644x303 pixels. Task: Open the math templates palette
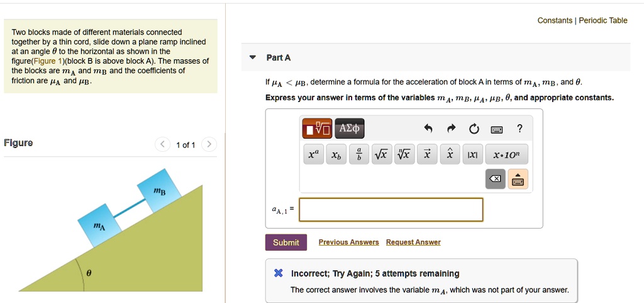click(x=317, y=129)
